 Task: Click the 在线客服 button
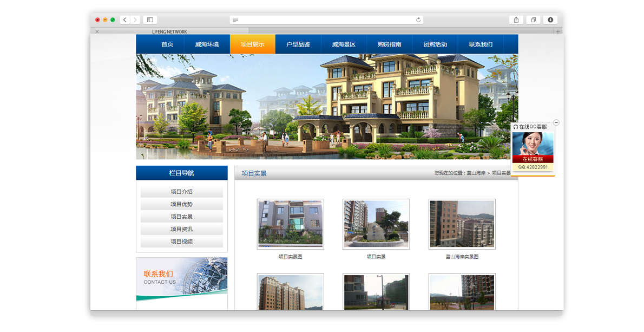click(533, 159)
